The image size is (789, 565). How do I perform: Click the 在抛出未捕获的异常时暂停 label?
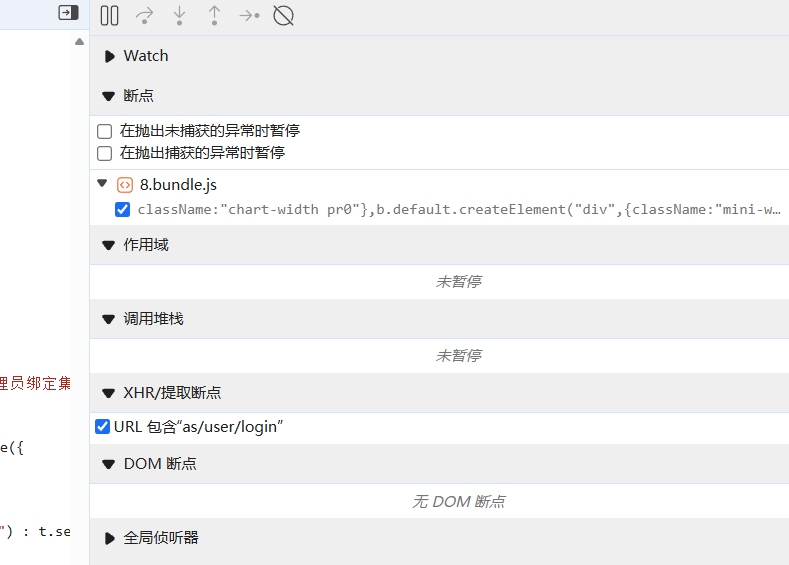[x=210, y=131]
